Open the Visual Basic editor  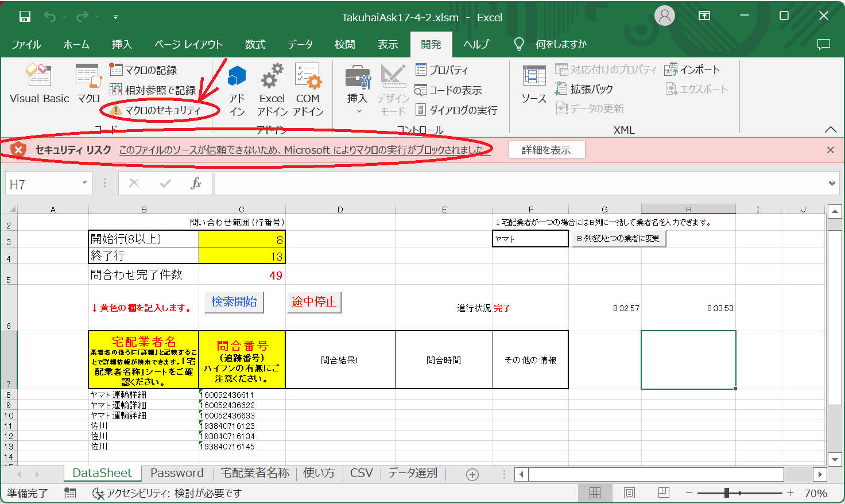point(39,83)
